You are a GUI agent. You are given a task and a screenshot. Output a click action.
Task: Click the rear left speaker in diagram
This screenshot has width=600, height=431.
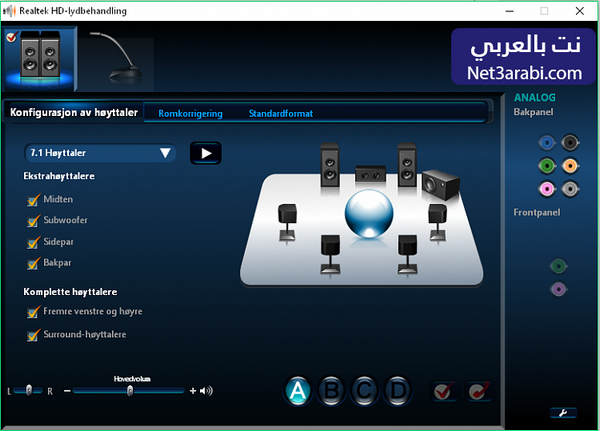tap(330, 254)
